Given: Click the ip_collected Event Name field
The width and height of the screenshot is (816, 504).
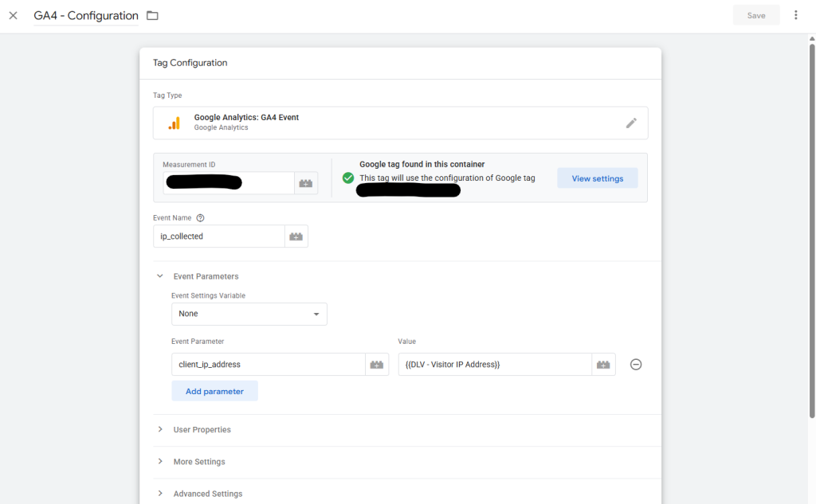Looking at the screenshot, I should (x=218, y=236).
